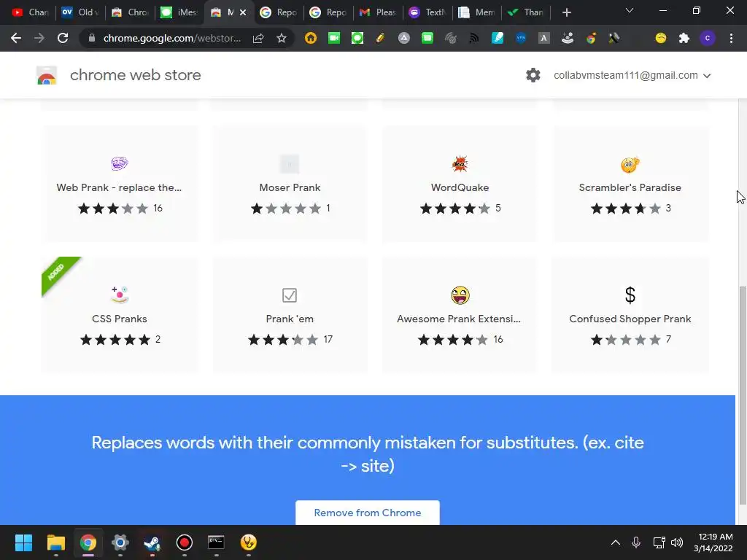Open the green chat bubble extension in toolbar

coord(357,38)
